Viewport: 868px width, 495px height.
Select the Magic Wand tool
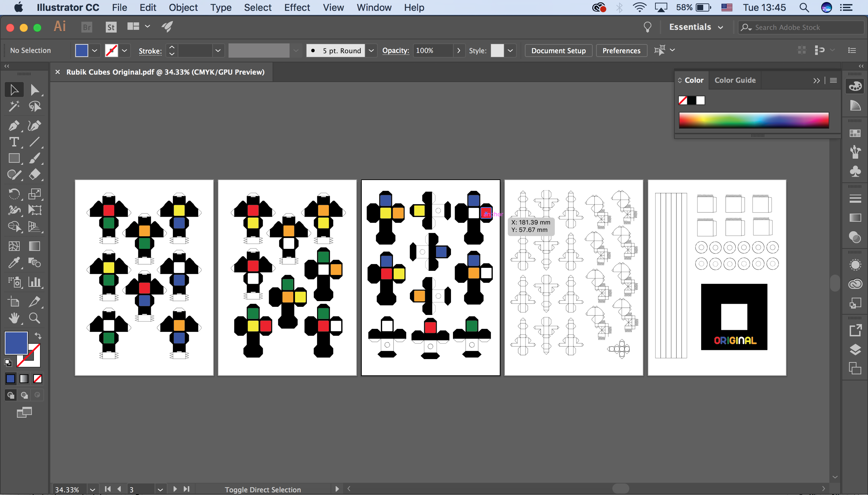(14, 107)
